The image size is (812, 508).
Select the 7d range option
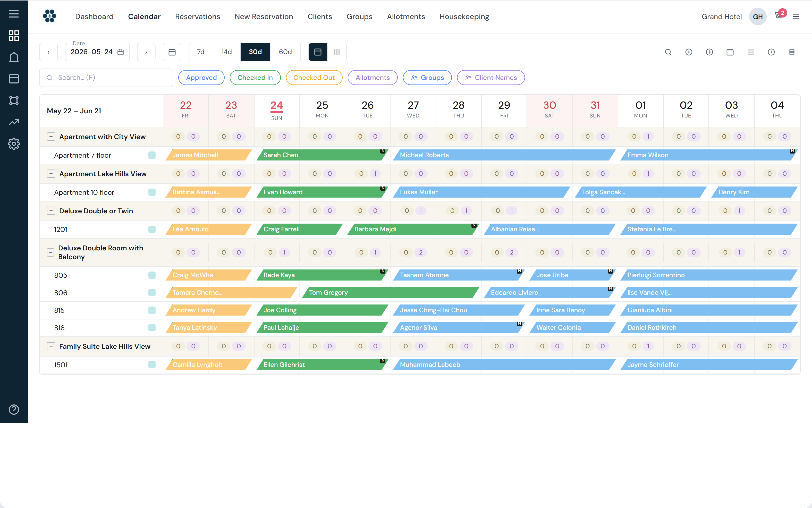click(201, 52)
